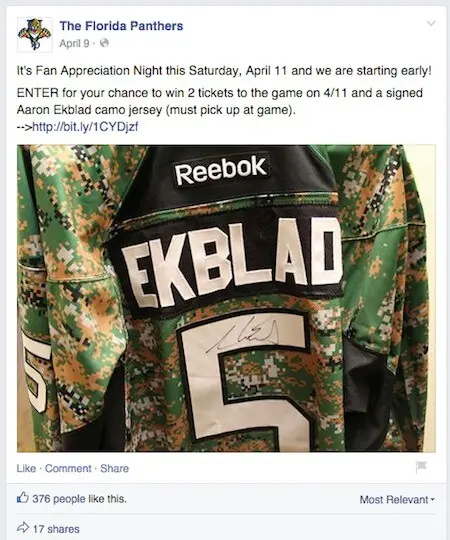Click the Reebok logo in the photo
Screen dimensions: 450x540
221,169
